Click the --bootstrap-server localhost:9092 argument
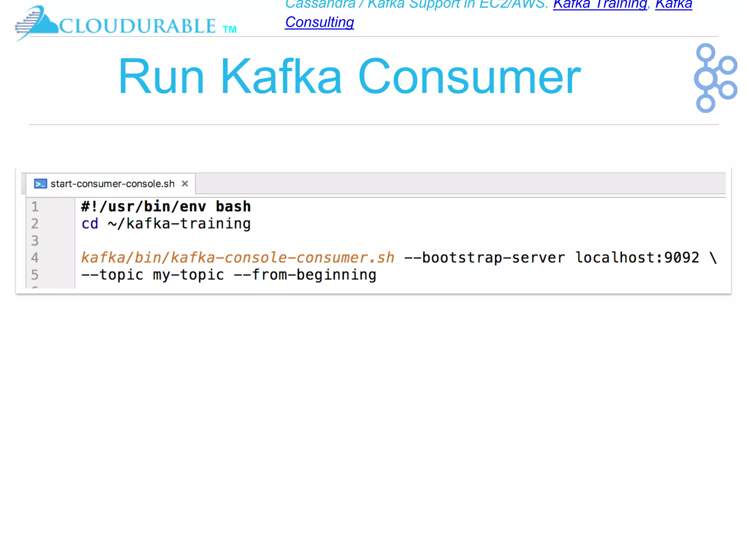 [551, 258]
